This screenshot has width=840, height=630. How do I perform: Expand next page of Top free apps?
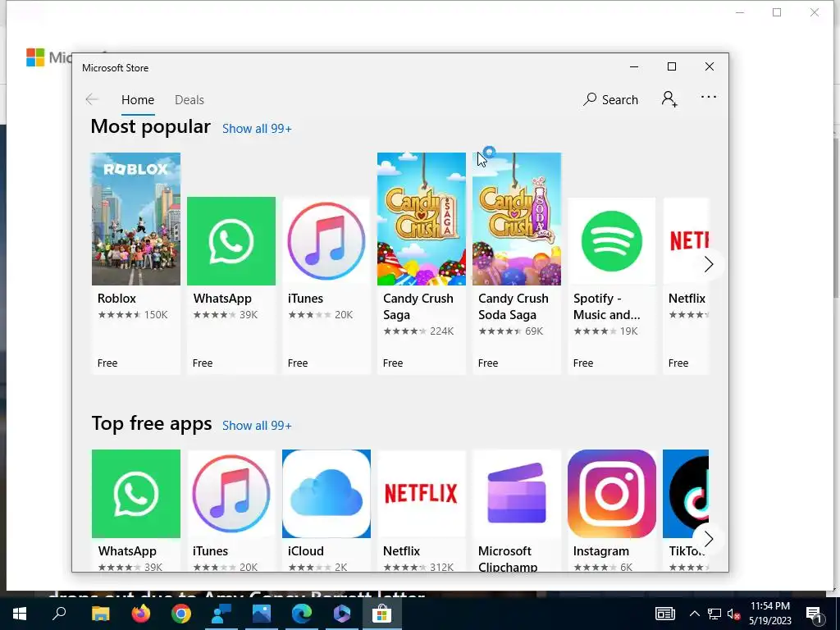tap(708, 538)
